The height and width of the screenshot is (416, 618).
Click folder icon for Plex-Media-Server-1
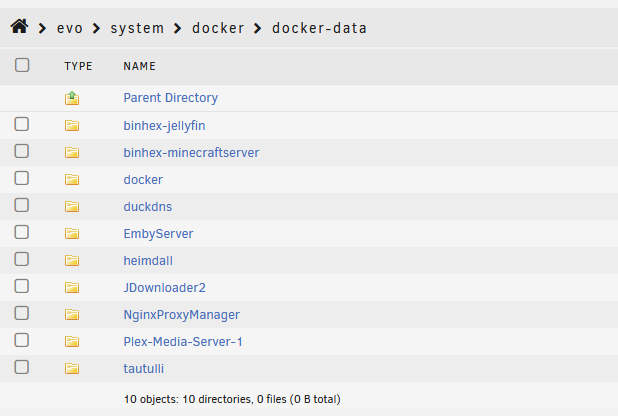[72, 341]
